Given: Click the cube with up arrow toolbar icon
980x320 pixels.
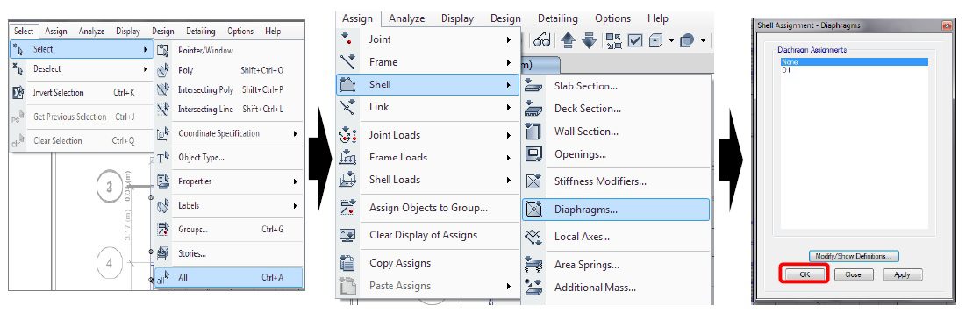Looking at the screenshot, I should point(655,40).
